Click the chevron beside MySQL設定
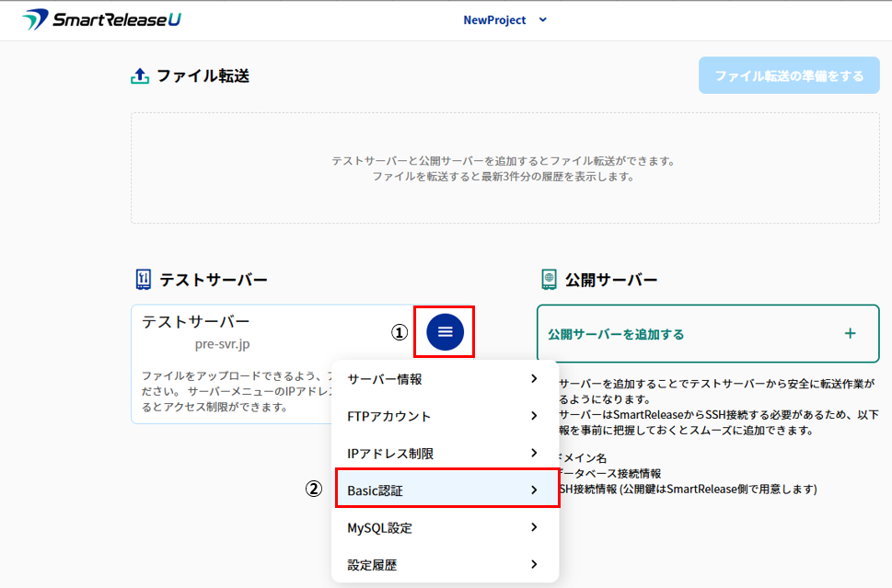This screenshot has width=892, height=588. [534, 528]
